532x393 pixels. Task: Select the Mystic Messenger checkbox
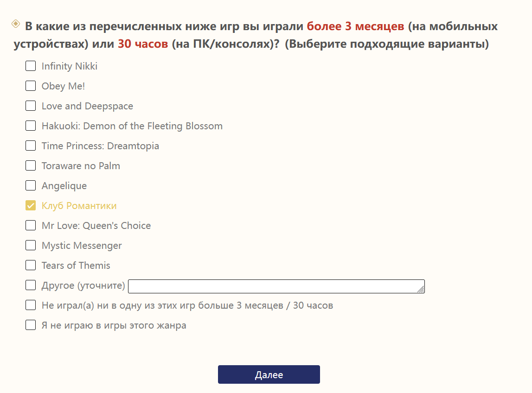[31, 246]
